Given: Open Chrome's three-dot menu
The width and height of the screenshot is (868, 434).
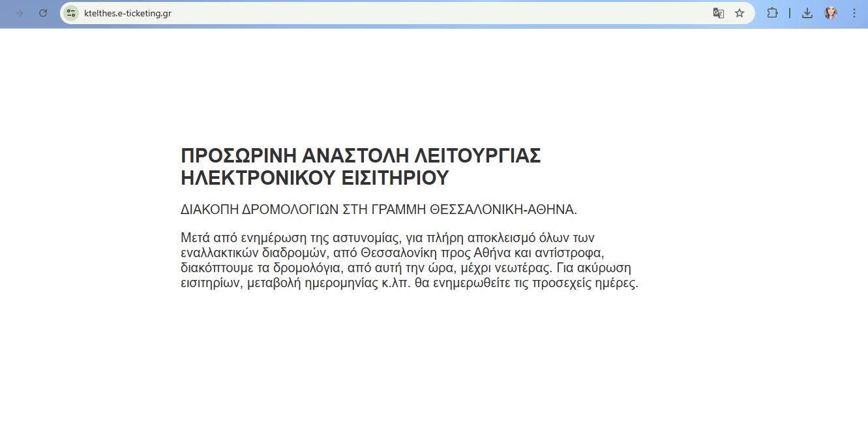Looking at the screenshot, I should 854,13.
